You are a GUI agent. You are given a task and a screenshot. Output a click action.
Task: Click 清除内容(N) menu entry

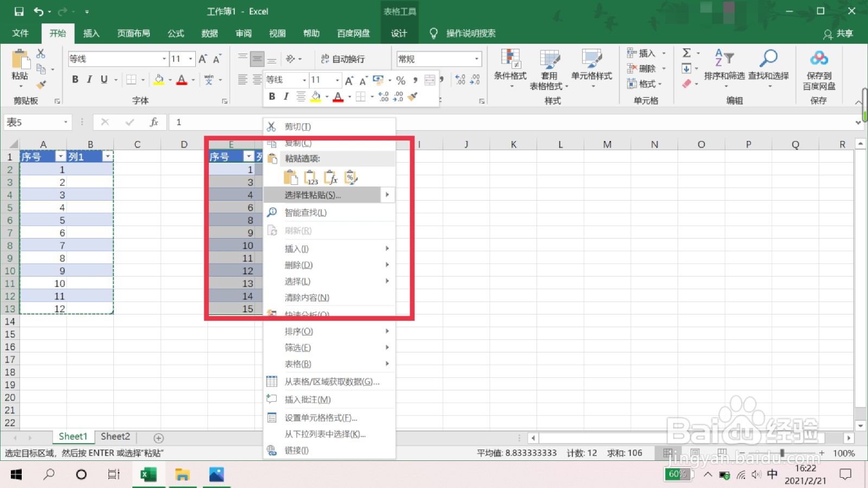329,298
